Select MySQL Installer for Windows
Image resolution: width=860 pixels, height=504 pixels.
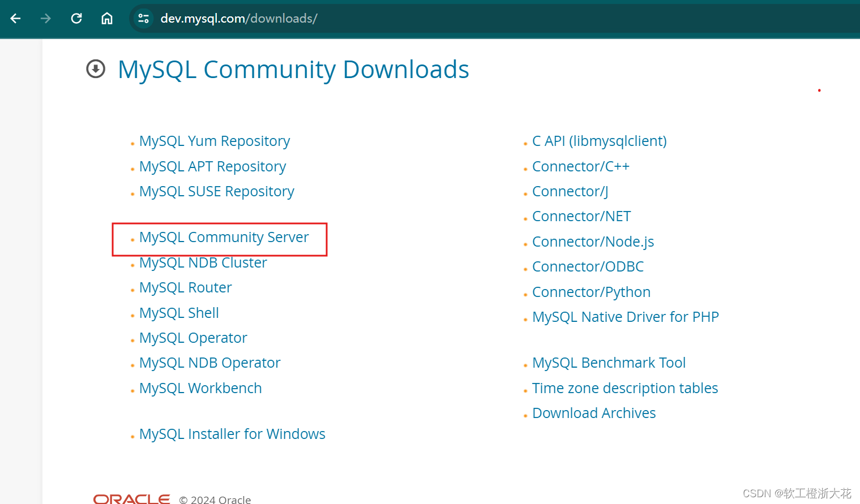[x=232, y=434]
